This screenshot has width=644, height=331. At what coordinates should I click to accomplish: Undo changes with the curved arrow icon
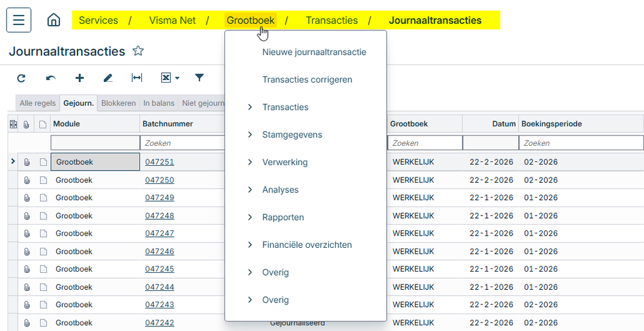pos(50,77)
